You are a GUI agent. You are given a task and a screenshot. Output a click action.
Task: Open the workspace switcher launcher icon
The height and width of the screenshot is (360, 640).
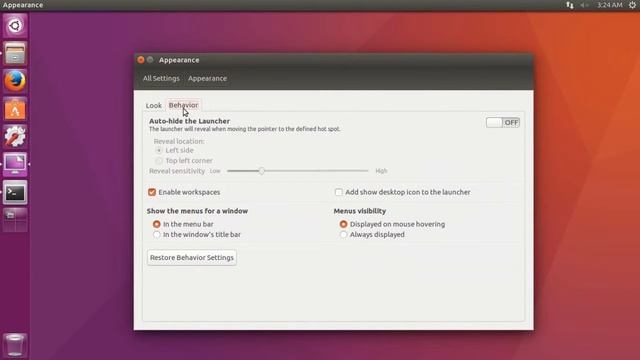coord(15,220)
